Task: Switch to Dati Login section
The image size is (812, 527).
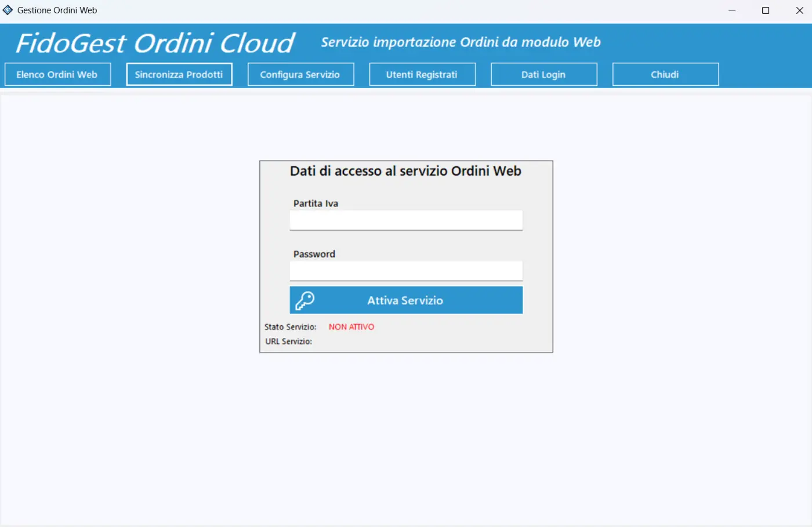Action: coord(543,74)
